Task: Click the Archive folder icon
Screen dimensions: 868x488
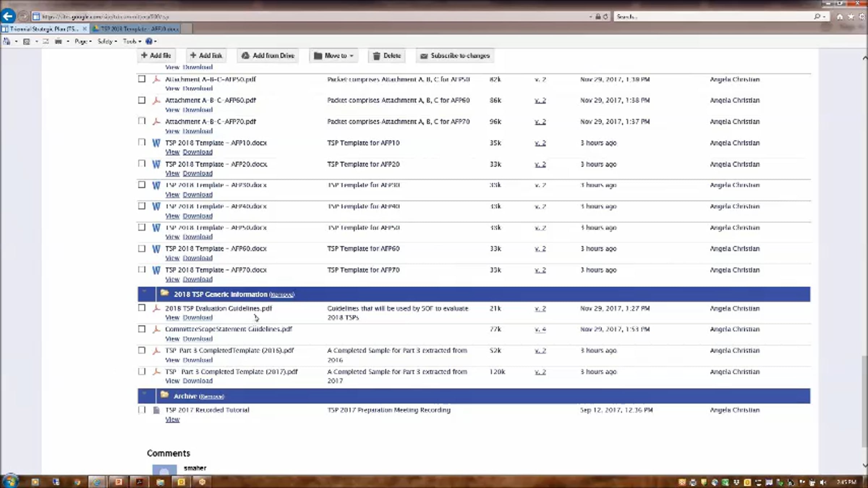Action: (x=165, y=395)
